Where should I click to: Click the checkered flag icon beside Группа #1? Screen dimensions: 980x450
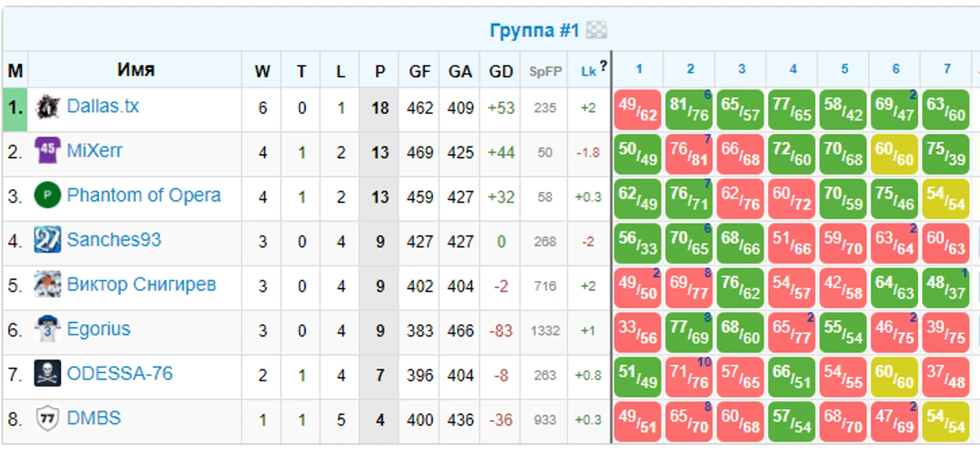click(x=596, y=30)
